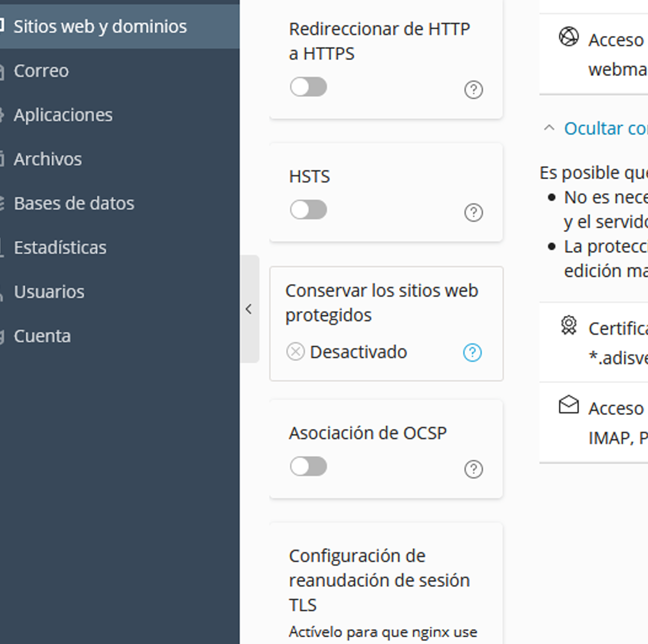Click the Desactivado crossed-circle status icon
This screenshot has width=648, height=644.
[x=295, y=352]
